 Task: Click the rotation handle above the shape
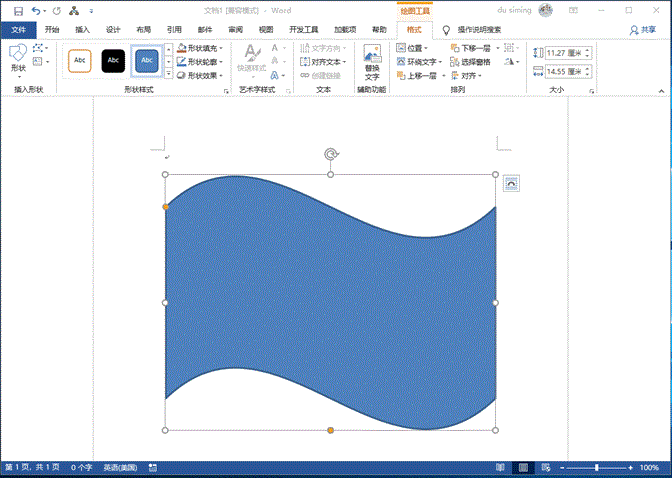click(331, 154)
